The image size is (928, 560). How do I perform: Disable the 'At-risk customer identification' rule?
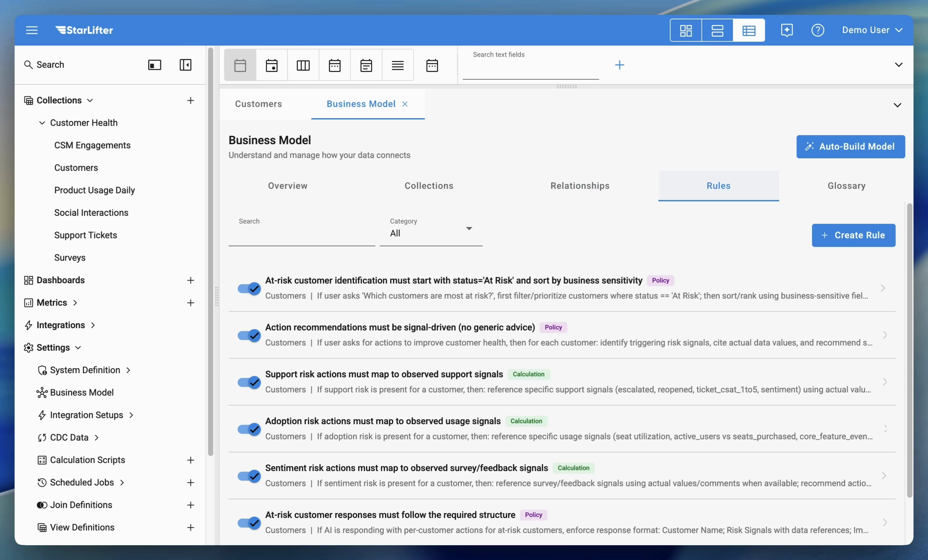pyautogui.click(x=248, y=288)
